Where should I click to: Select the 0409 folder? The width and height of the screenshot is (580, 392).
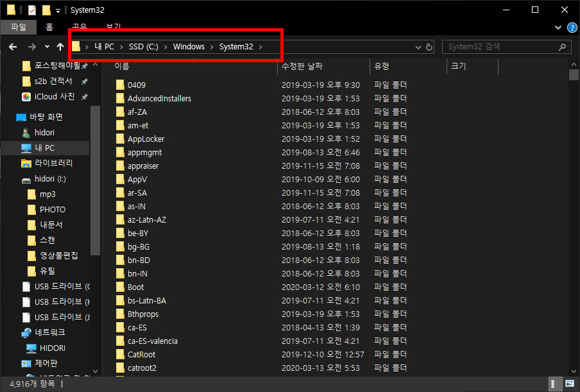(136, 85)
